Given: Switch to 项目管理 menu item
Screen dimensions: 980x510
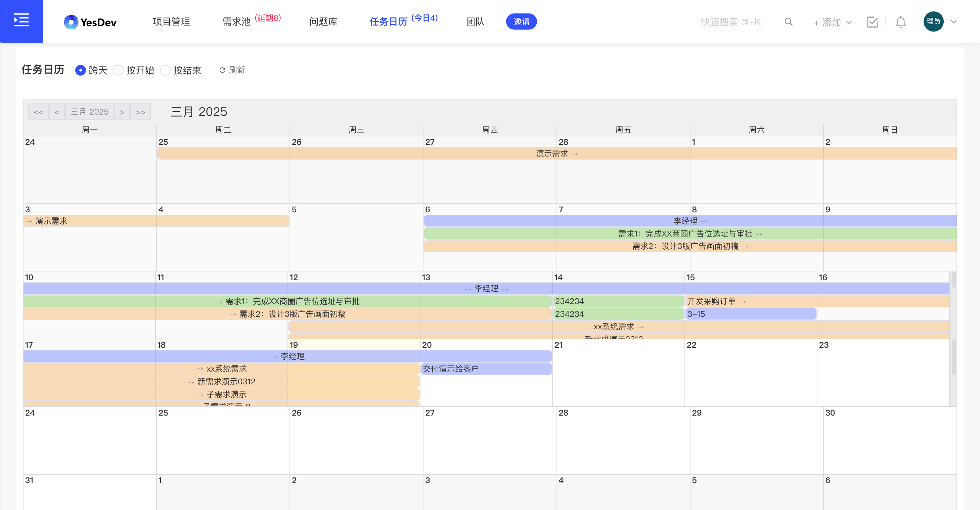Looking at the screenshot, I should point(171,22).
